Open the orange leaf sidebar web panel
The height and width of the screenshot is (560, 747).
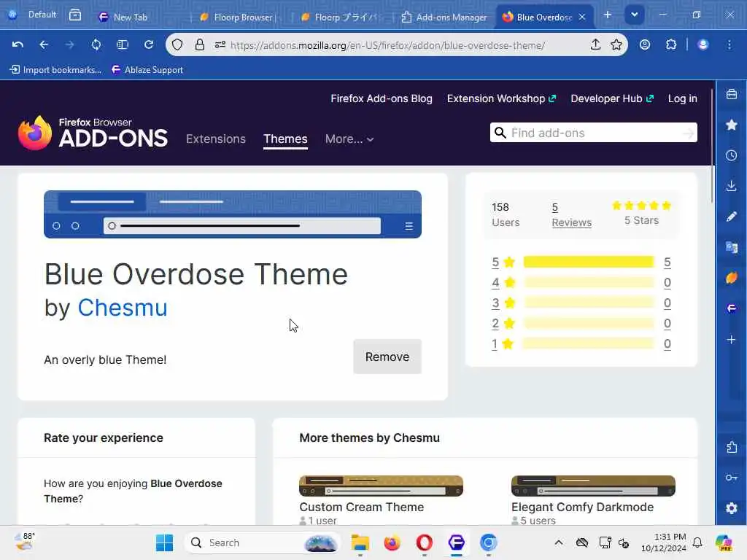click(x=732, y=278)
